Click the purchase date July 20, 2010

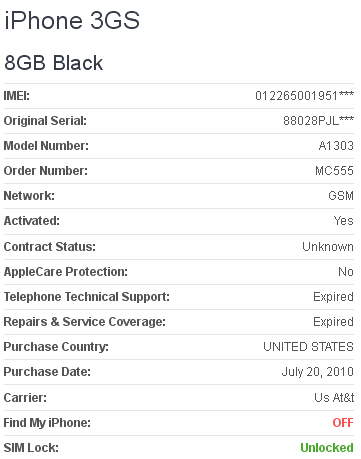tap(318, 372)
